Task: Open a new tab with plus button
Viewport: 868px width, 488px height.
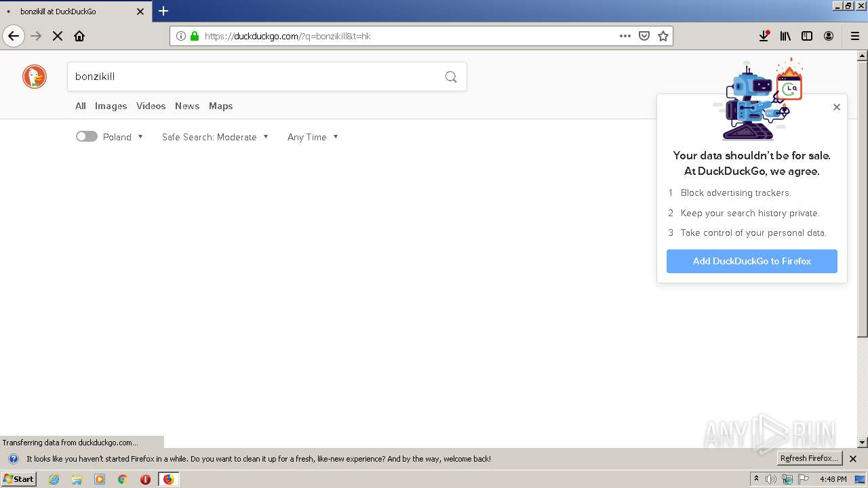Action: click(x=163, y=11)
